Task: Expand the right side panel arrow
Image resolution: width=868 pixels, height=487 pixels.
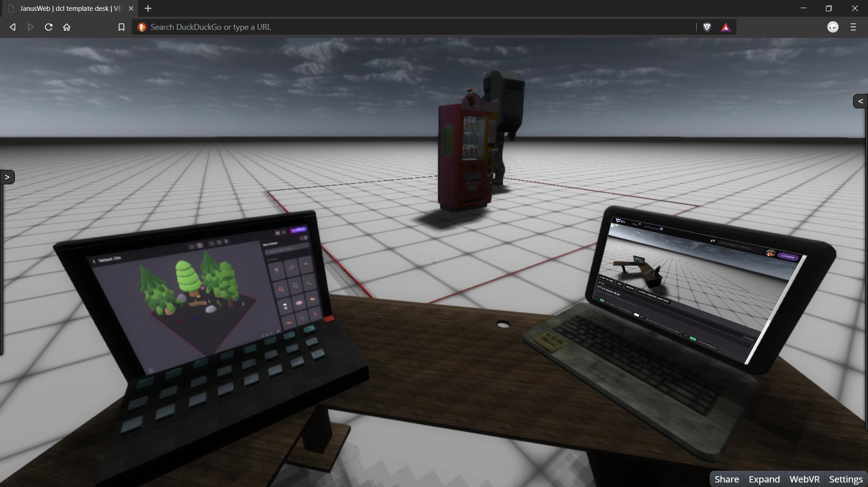Action: [x=860, y=101]
